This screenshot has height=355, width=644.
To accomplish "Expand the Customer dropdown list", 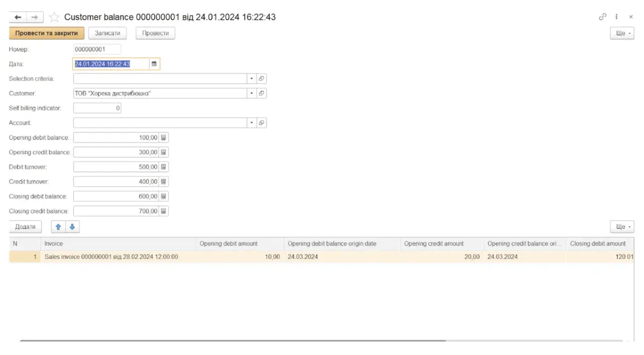I will 251,93.
